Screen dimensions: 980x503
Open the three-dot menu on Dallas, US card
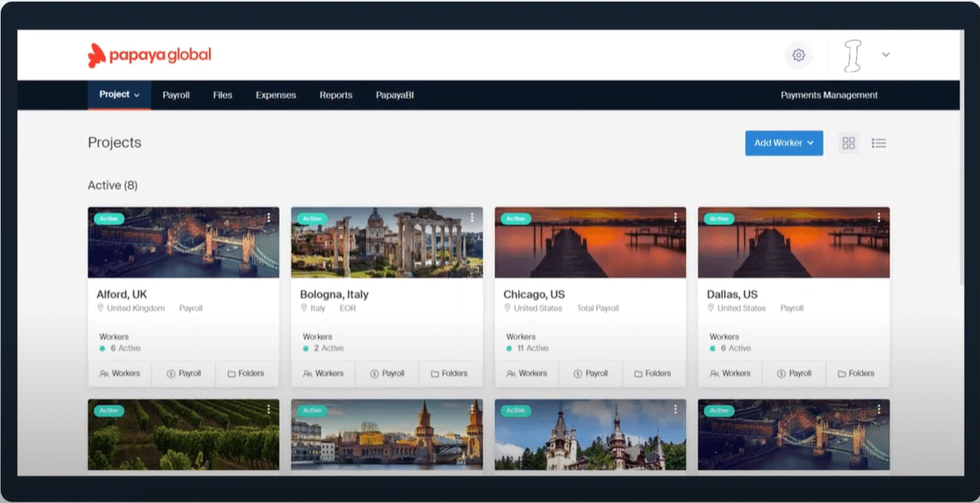click(x=879, y=218)
